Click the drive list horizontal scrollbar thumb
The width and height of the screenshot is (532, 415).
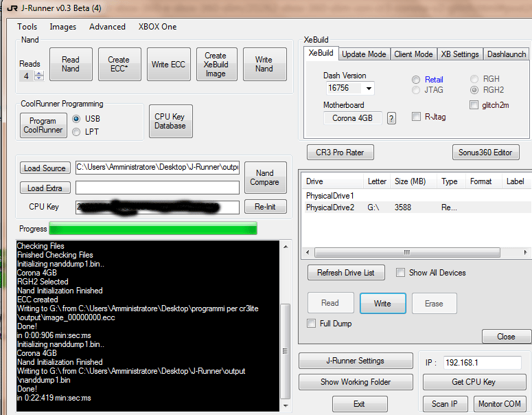(407, 253)
